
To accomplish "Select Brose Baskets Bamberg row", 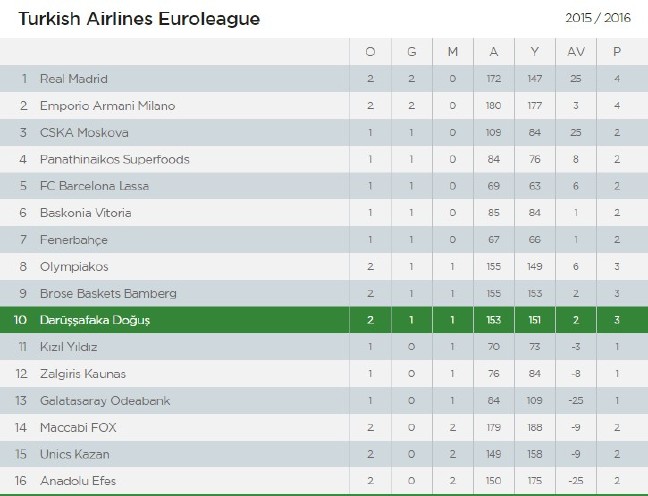I will point(108,294).
